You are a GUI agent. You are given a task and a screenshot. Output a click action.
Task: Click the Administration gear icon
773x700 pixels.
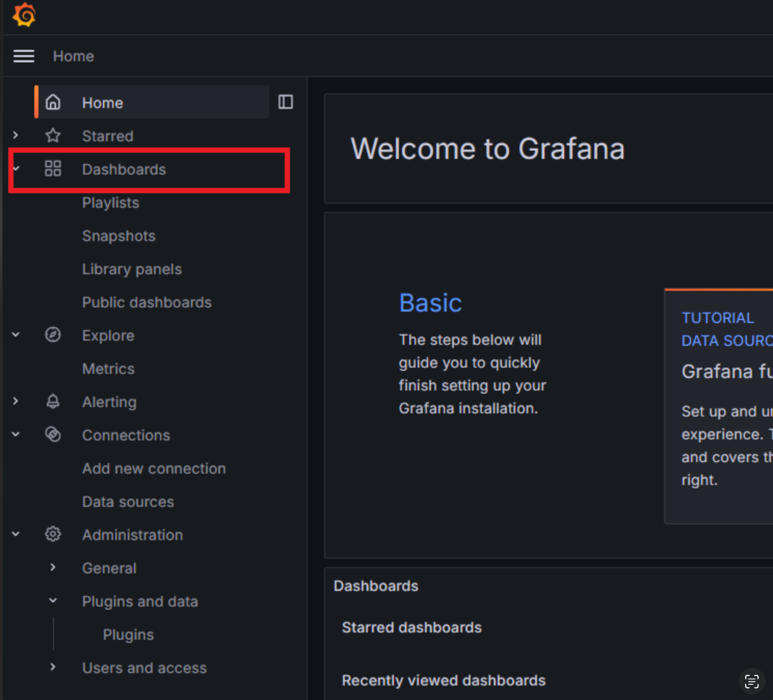[x=53, y=534]
